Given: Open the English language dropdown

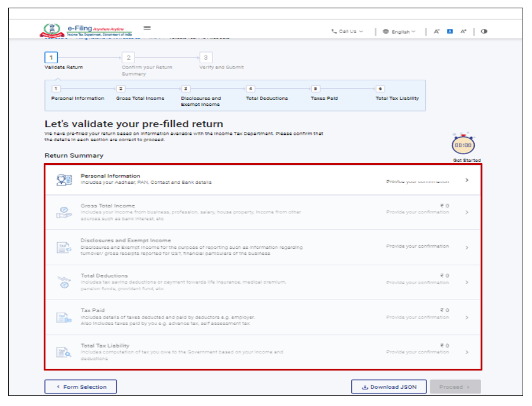Looking at the screenshot, I should (x=399, y=31).
